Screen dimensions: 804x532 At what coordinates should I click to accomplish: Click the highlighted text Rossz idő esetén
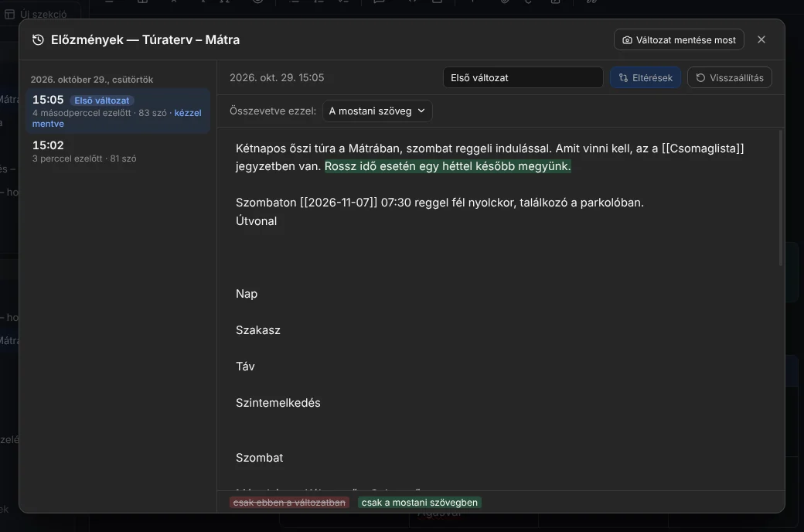[x=370, y=166]
